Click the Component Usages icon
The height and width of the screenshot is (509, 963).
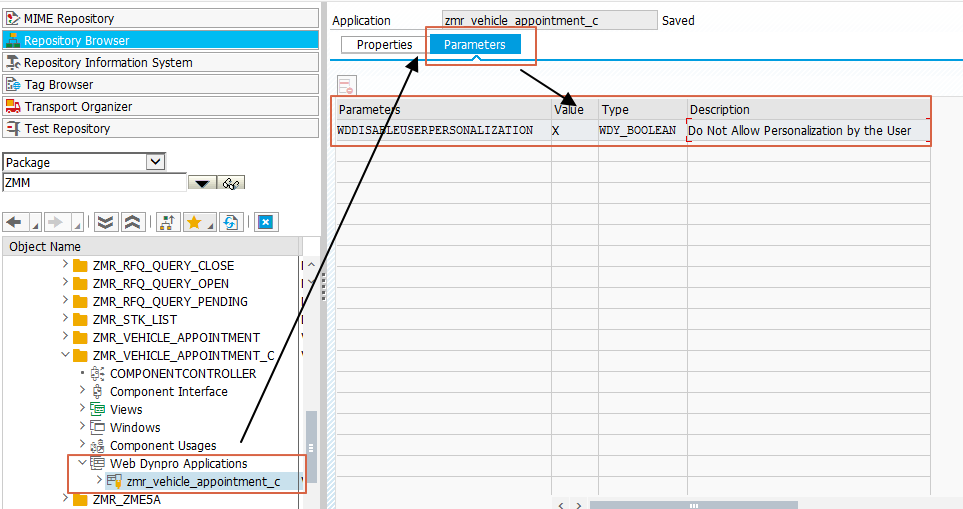coord(97,446)
